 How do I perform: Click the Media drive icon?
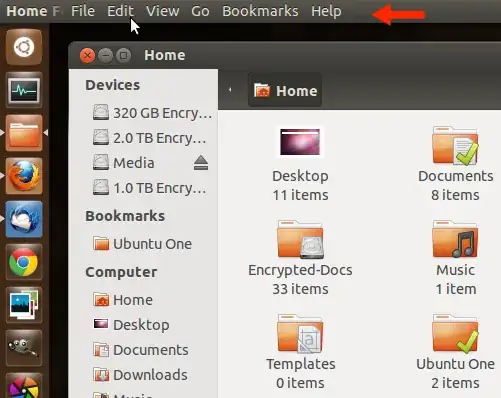[101, 162]
